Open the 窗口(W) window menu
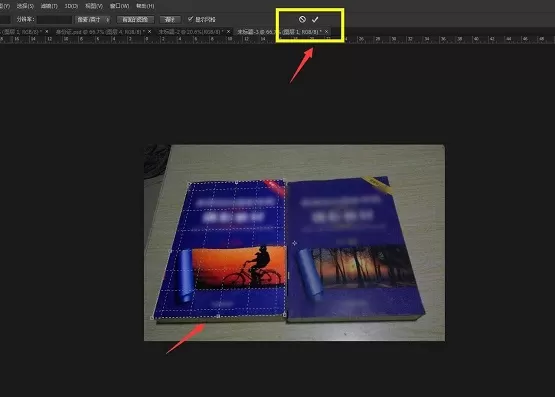 [x=119, y=6]
